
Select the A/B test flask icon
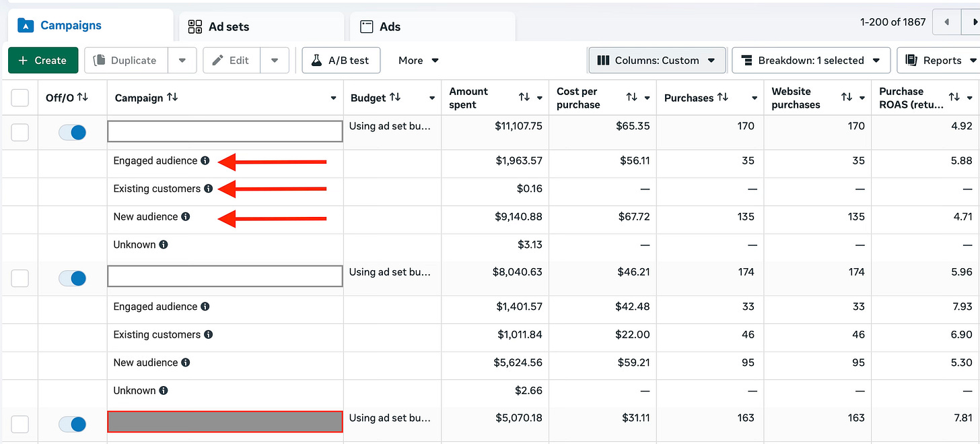(x=318, y=60)
